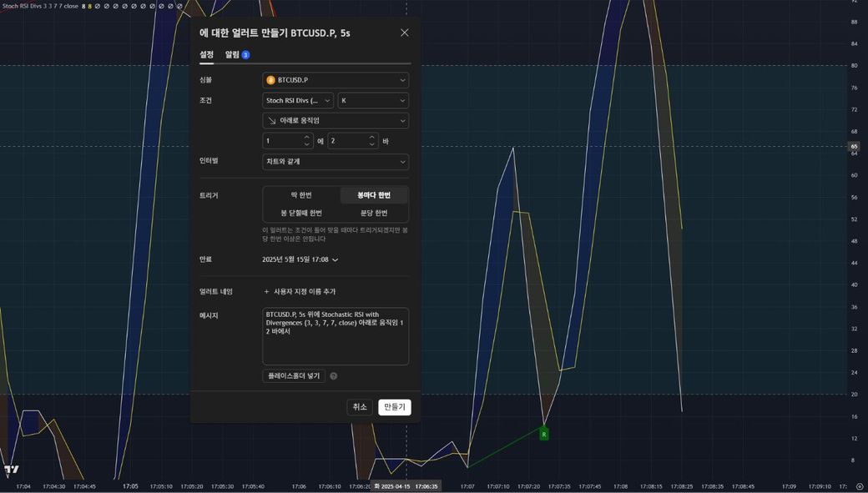Open the 차트와 같게 interval dropdown

(336, 161)
